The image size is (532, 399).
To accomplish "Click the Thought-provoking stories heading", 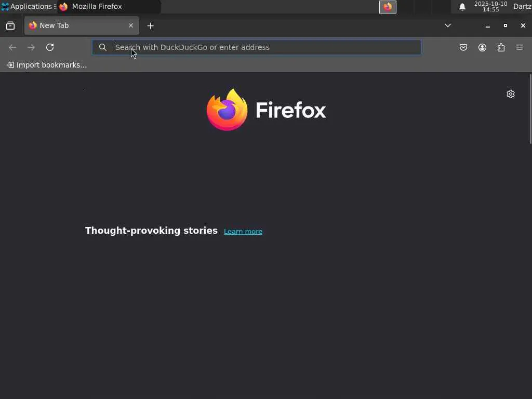I will click(x=151, y=231).
